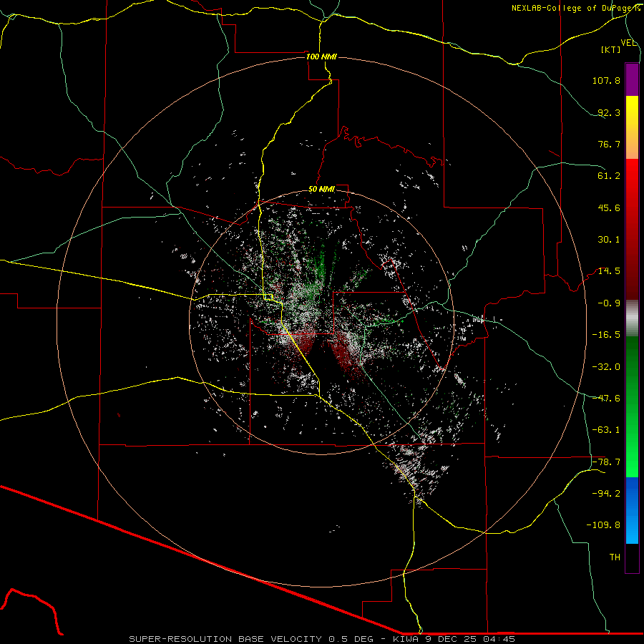The image size is (644, 644).
Task: Click the '0.5 DEG' elevation angle text
Action: 351,639
